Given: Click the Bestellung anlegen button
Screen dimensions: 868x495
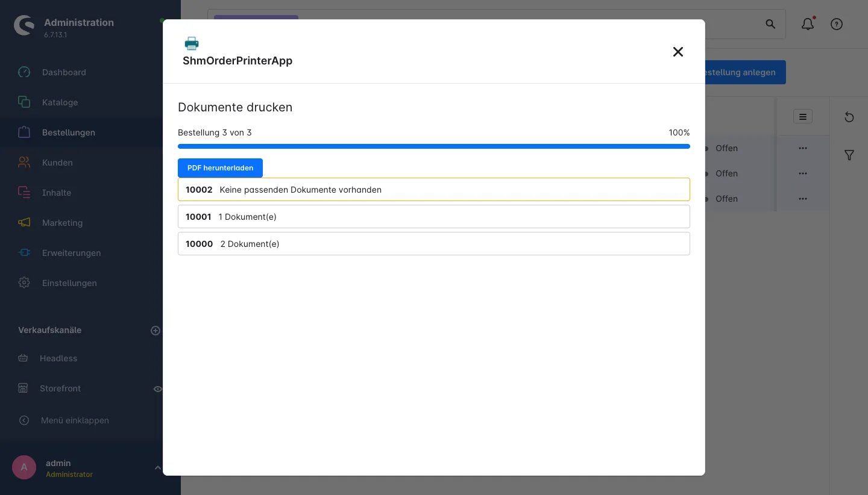Looking at the screenshot, I should [x=744, y=72].
